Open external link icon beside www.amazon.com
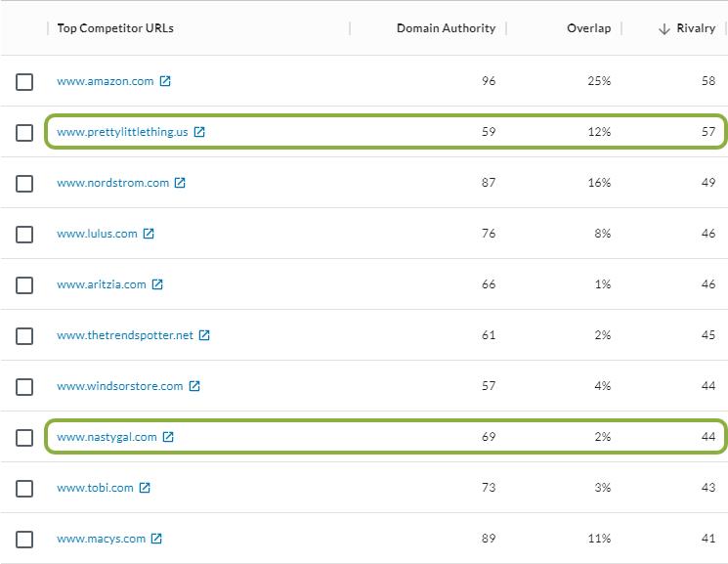Screen dimensions: 728x564 pyautogui.click(x=165, y=81)
